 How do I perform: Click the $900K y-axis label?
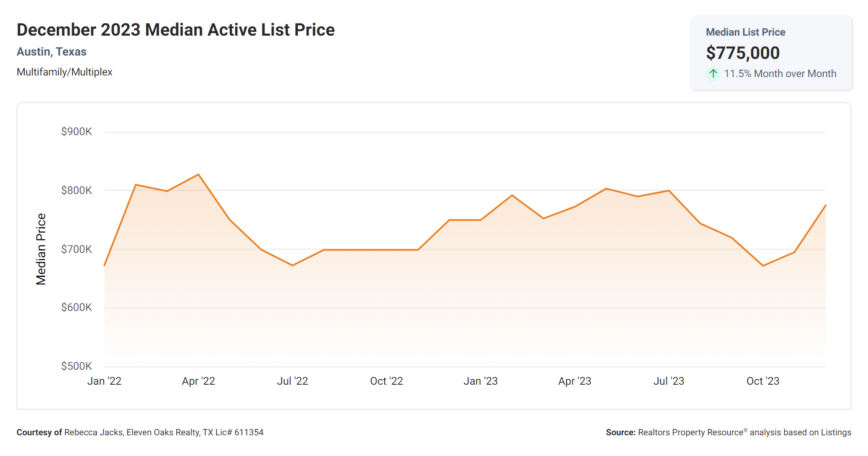click(x=77, y=132)
